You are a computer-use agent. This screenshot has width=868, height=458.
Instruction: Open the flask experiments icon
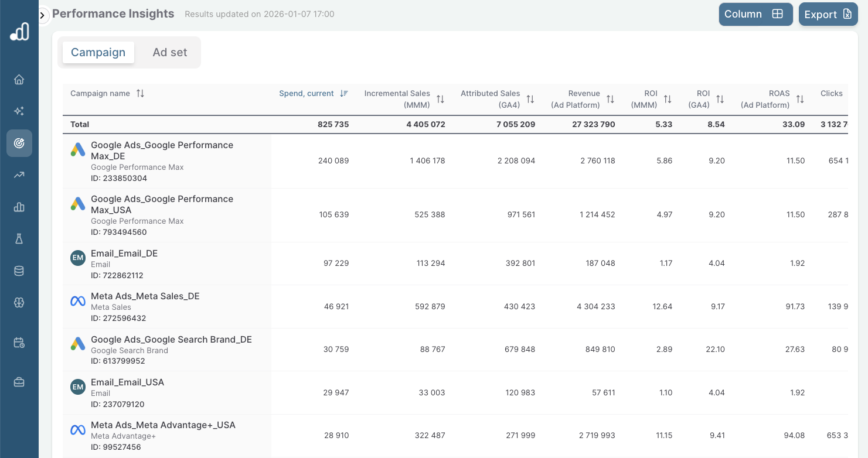click(x=19, y=238)
